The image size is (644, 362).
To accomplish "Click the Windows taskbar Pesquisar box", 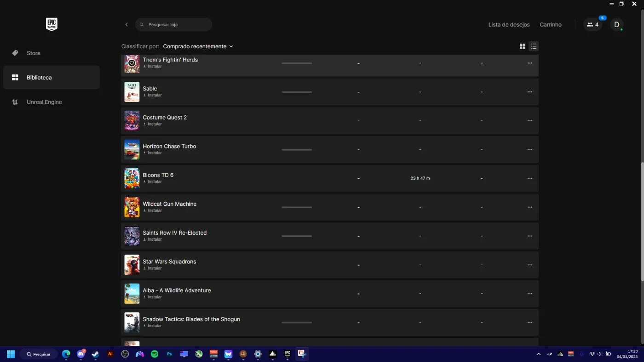I will coord(39,354).
